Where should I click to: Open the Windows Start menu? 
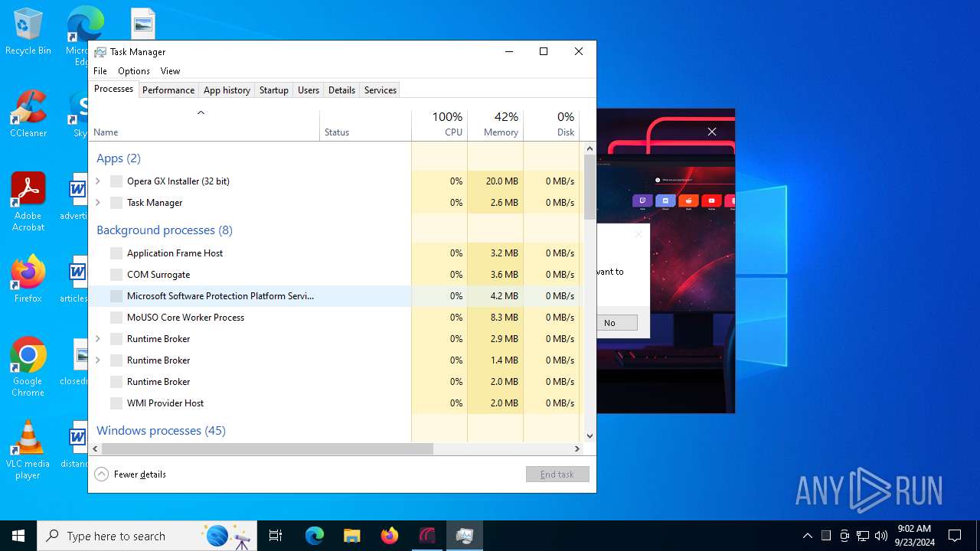coord(18,536)
